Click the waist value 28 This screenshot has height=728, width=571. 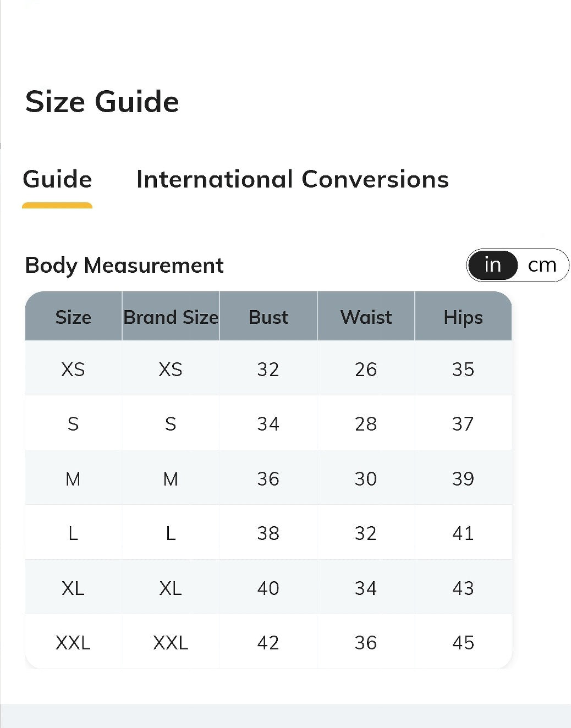click(x=366, y=423)
